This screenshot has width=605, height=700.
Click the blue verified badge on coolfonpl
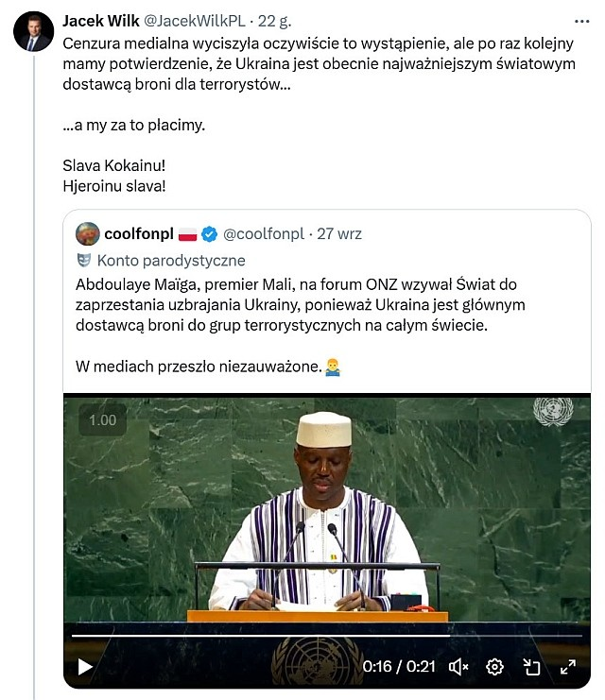211,233
